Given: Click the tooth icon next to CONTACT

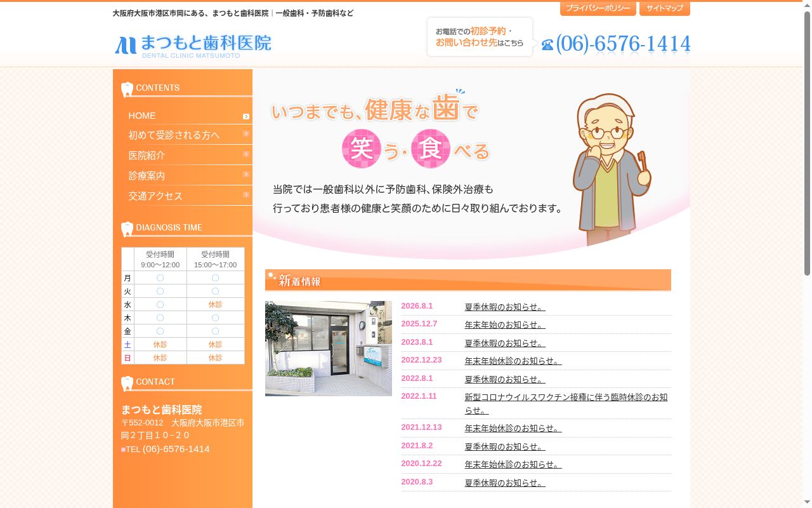Looking at the screenshot, I should tap(127, 383).
